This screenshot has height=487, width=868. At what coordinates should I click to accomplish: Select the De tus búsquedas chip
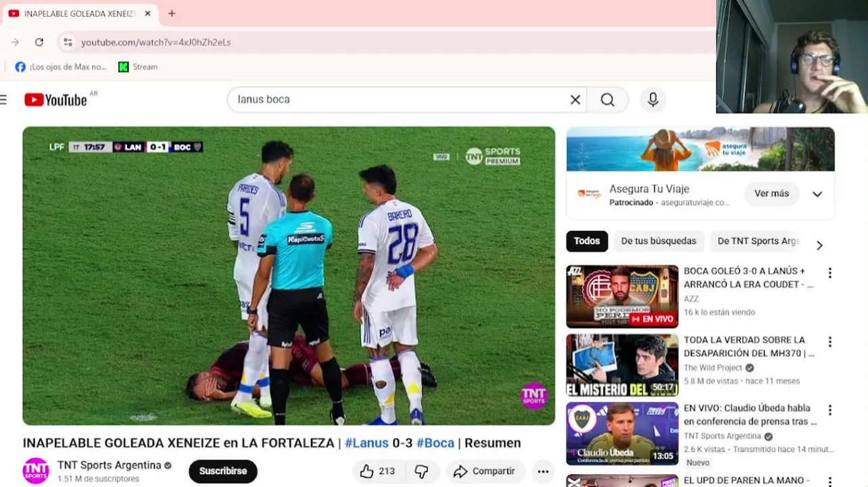pyautogui.click(x=658, y=241)
